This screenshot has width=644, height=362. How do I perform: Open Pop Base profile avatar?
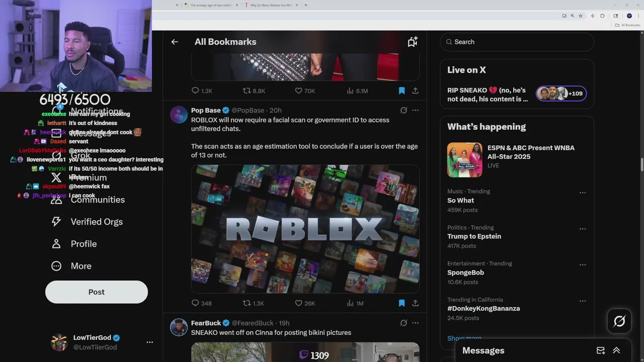click(179, 115)
